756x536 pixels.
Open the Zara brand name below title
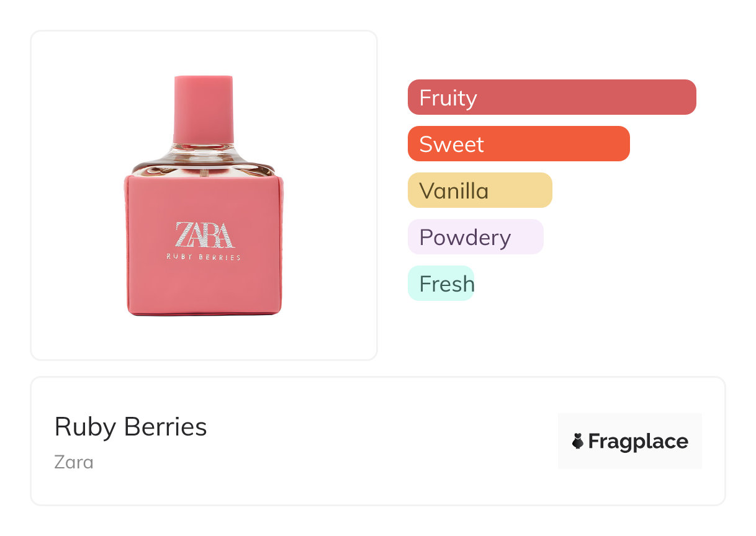[x=74, y=462]
